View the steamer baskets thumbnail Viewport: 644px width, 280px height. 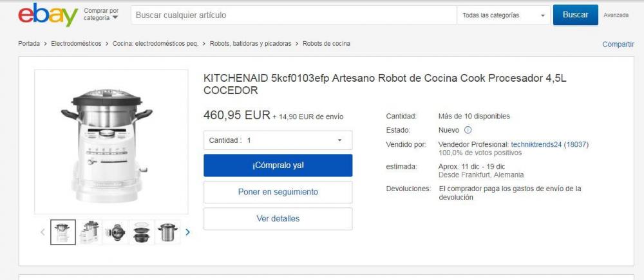point(141,232)
